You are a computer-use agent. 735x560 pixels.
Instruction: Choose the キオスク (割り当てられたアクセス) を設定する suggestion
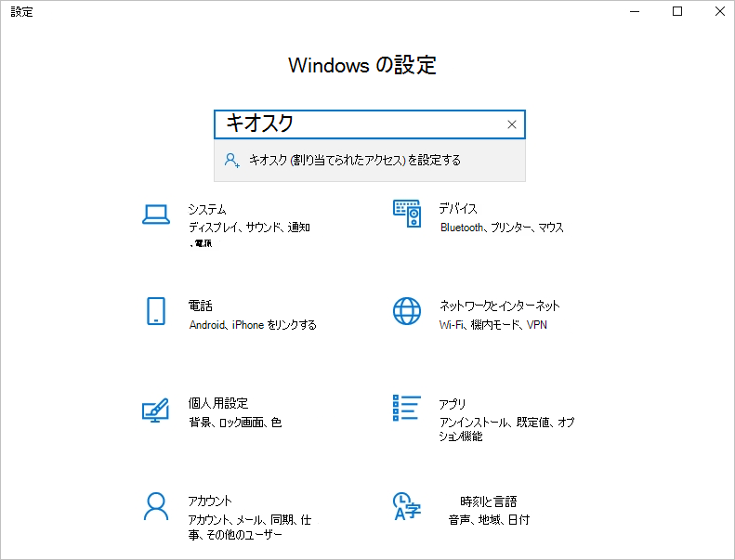[x=370, y=161]
